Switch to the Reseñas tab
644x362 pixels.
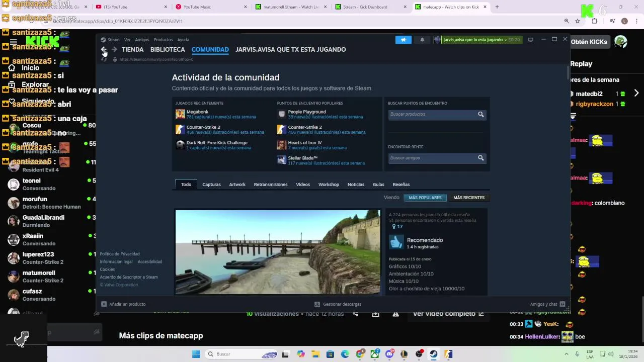coord(401,185)
